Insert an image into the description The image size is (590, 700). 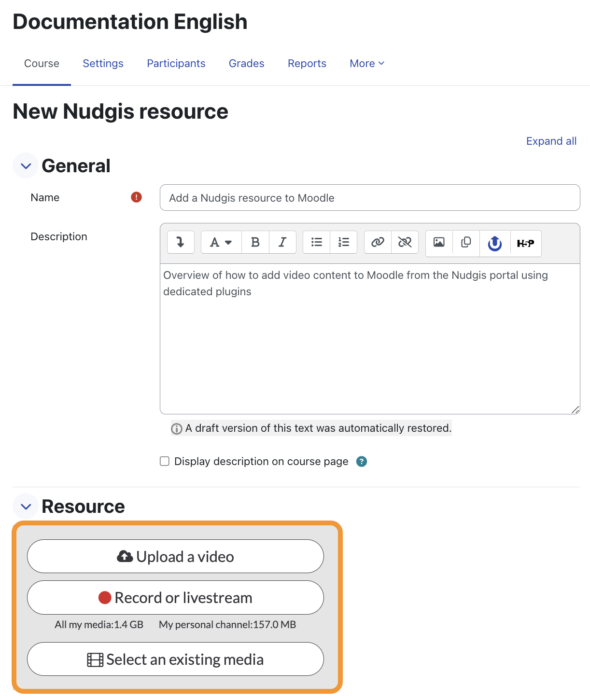coord(439,242)
